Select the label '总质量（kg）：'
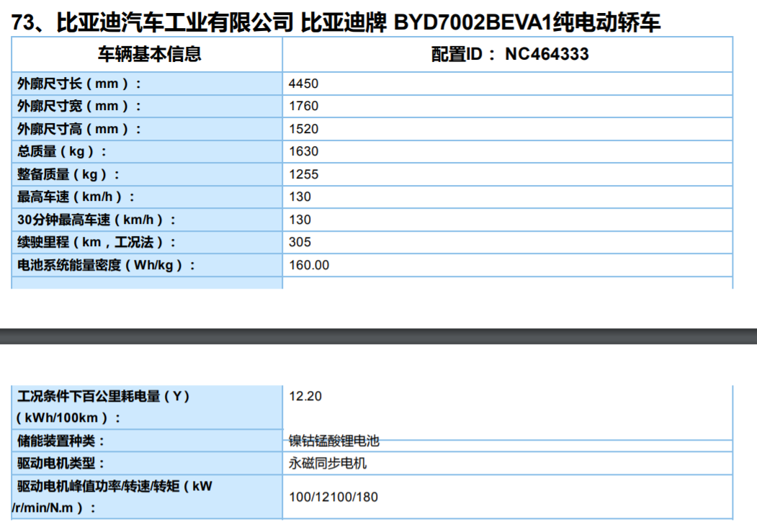Viewport: 757px width, 532px height. pos(63,151)
